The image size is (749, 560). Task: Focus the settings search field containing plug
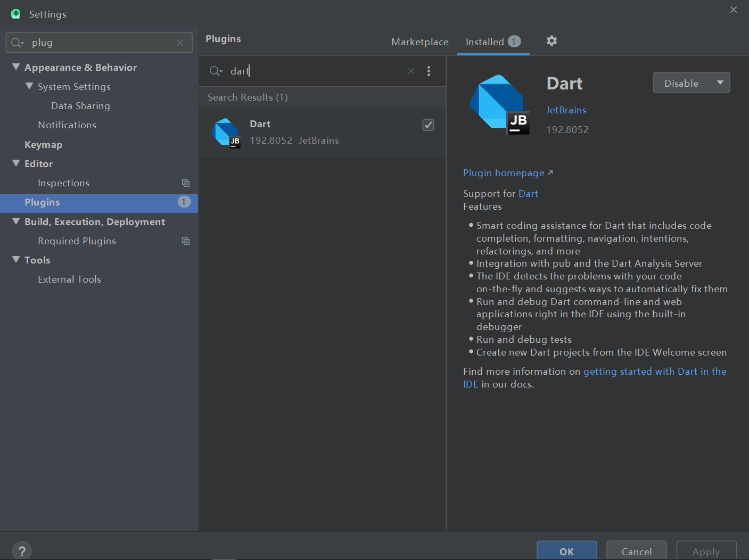99,43
